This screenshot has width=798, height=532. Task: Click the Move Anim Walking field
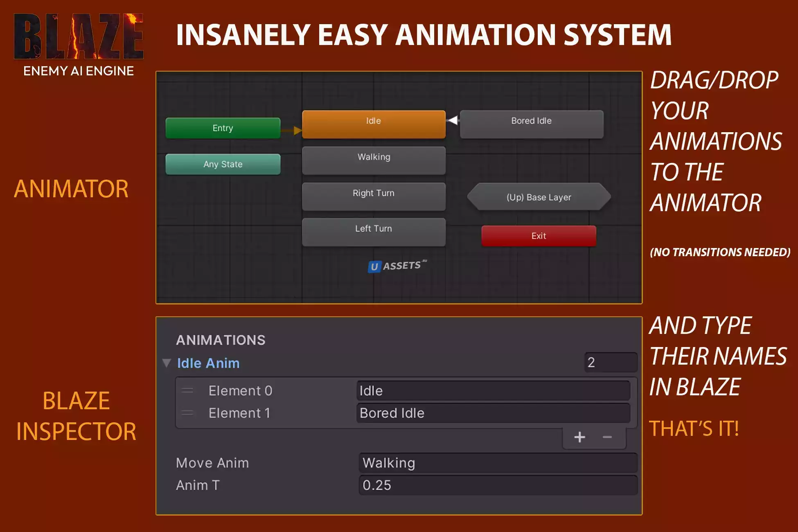pyautogui.click(x=498, y=463)
